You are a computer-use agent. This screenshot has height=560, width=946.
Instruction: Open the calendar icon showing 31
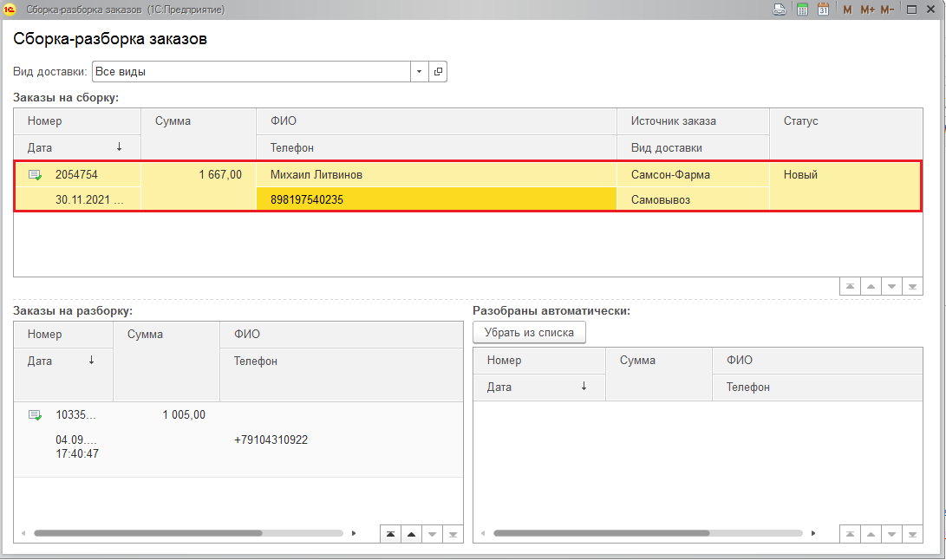click(x=824, y=10)
